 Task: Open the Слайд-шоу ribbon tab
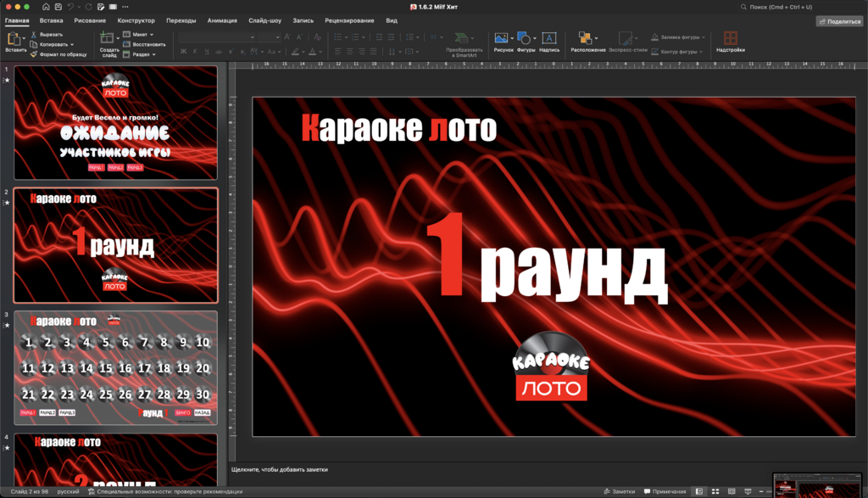(264, 20)
